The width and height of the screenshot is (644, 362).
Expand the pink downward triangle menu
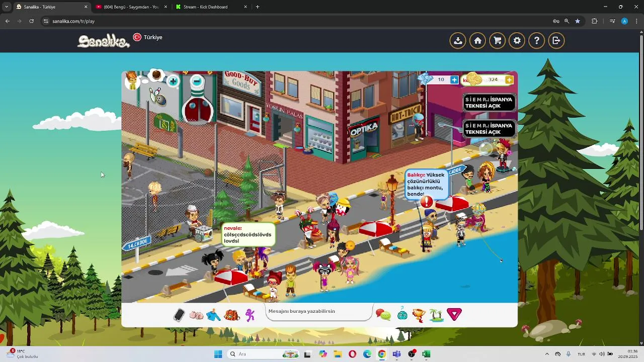(454, 315)
